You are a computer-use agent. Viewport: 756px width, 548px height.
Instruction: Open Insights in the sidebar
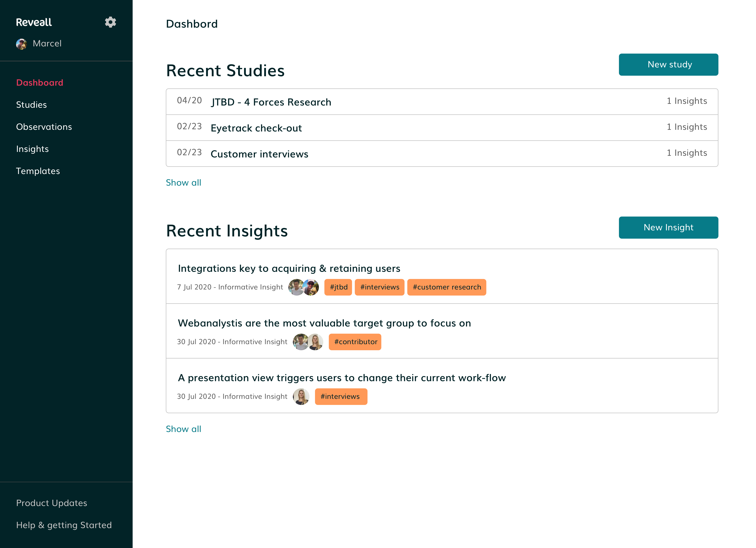pyautogui.click(x=32, y=149)
